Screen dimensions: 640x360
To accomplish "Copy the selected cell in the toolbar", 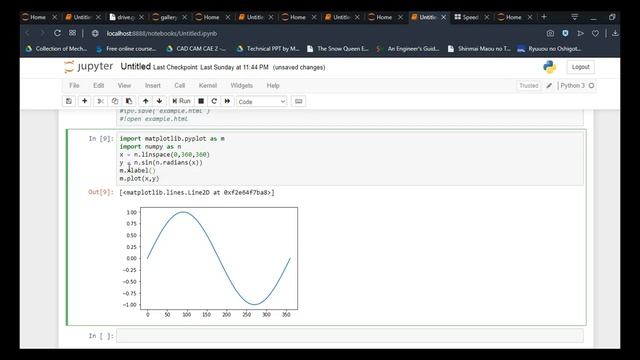I will (115, 101).
